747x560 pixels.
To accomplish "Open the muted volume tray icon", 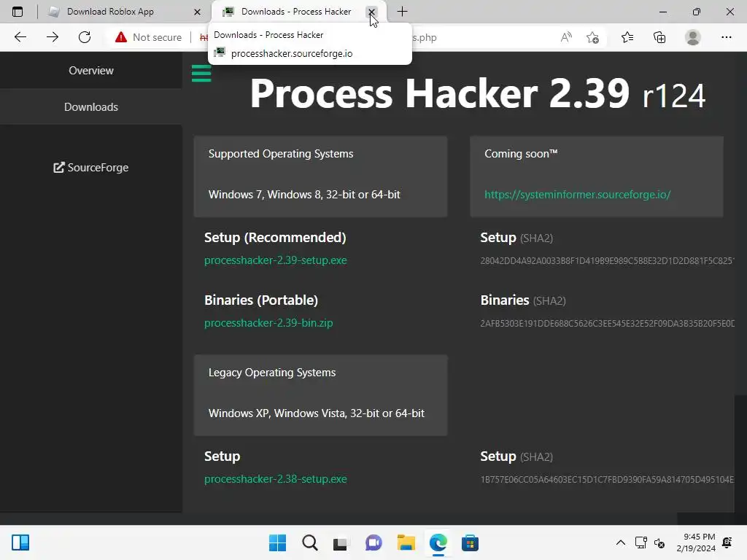I will click(x=659, y=542).
